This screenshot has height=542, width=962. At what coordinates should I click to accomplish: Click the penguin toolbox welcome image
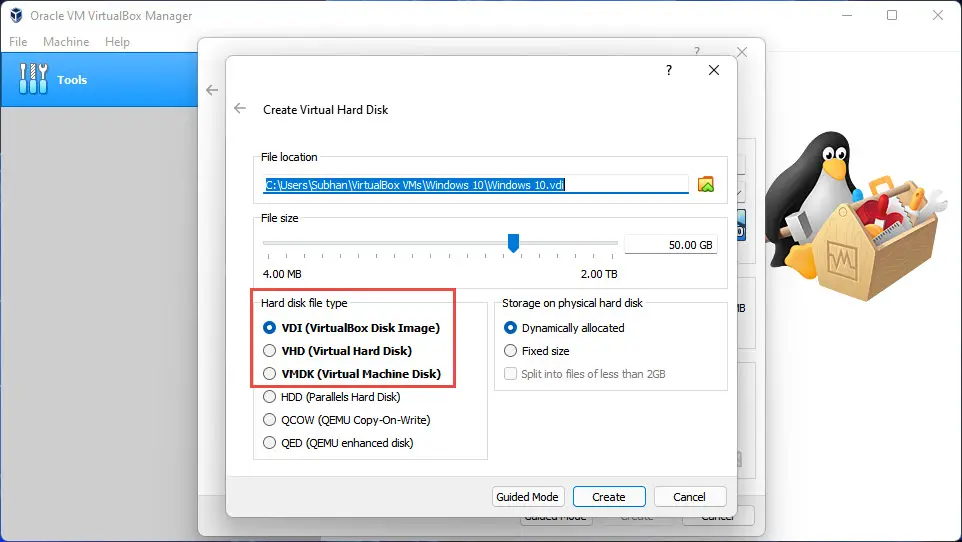(855, 215)
